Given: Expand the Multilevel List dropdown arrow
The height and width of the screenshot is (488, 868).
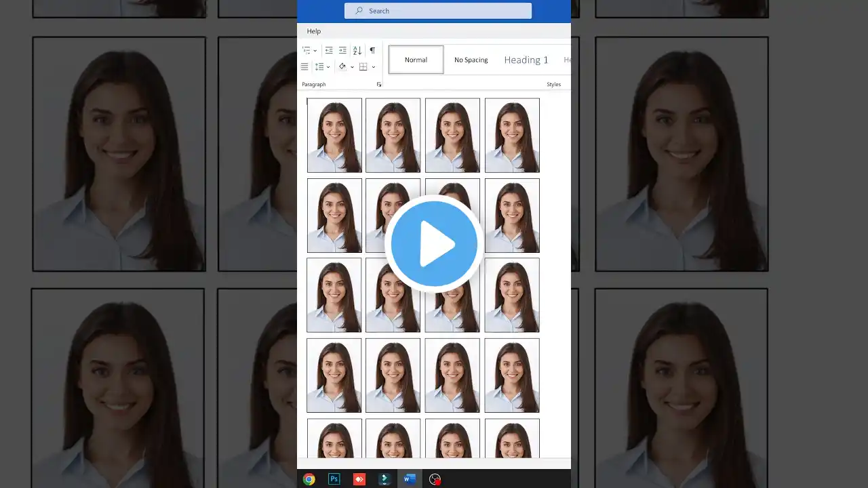Looking at the screenshot, I should (315, 51).
